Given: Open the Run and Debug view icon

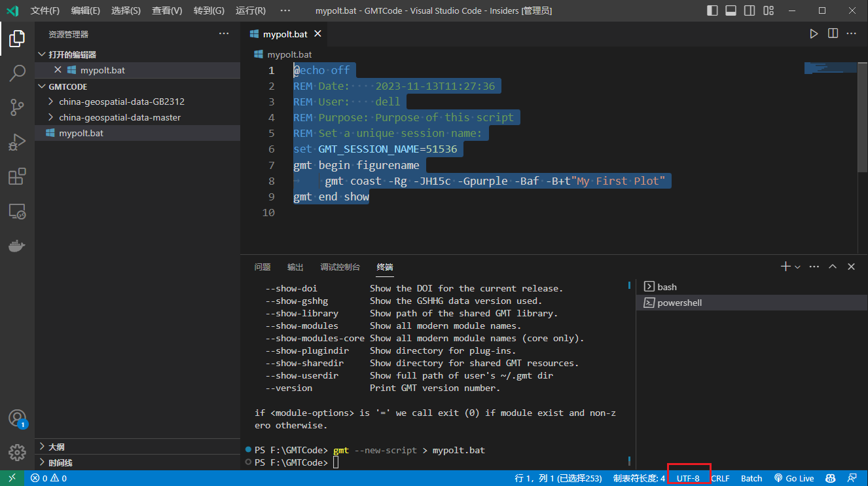Looking at the screenshot, I should click(17, 141).
